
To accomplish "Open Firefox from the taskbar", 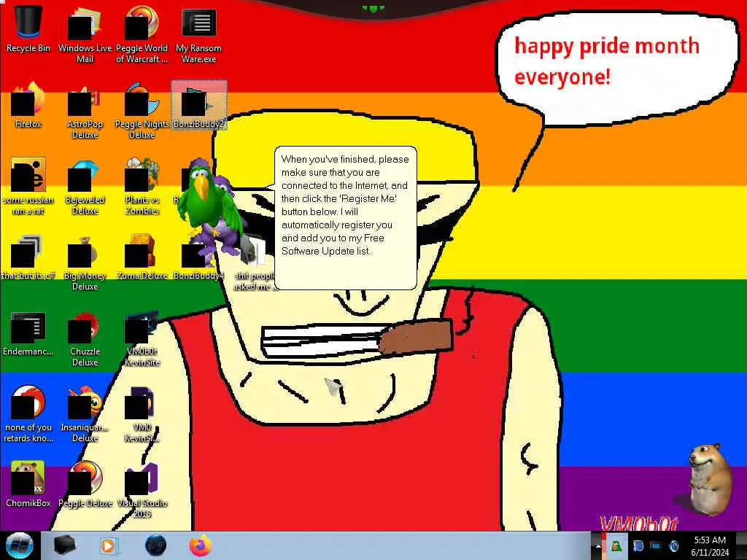I will [x=201, y=545].
